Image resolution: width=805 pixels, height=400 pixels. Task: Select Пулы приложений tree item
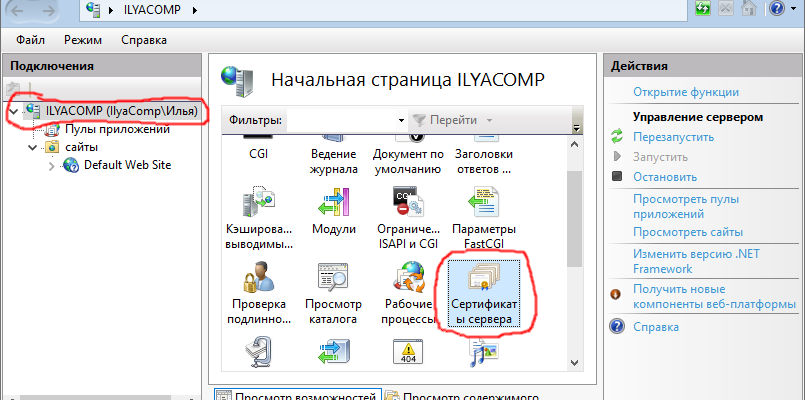pos(118,129)
